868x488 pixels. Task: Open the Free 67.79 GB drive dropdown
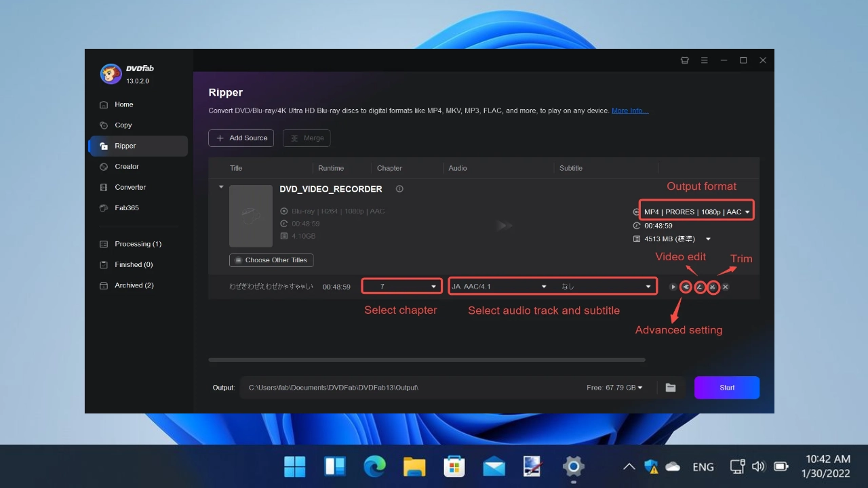pos(615,388)
